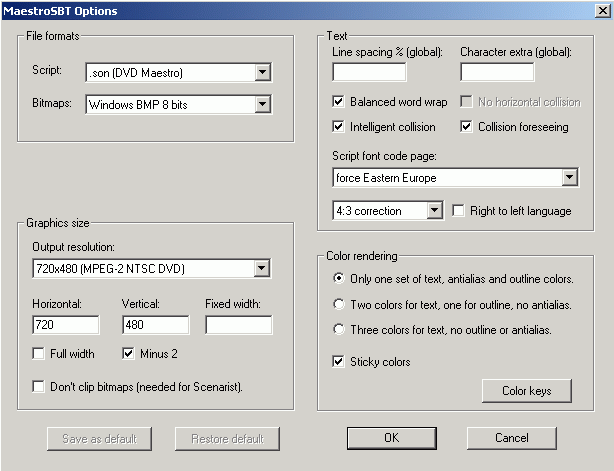
Task: Enable Don't clip bitmaps option
Action: coord(39,386)
